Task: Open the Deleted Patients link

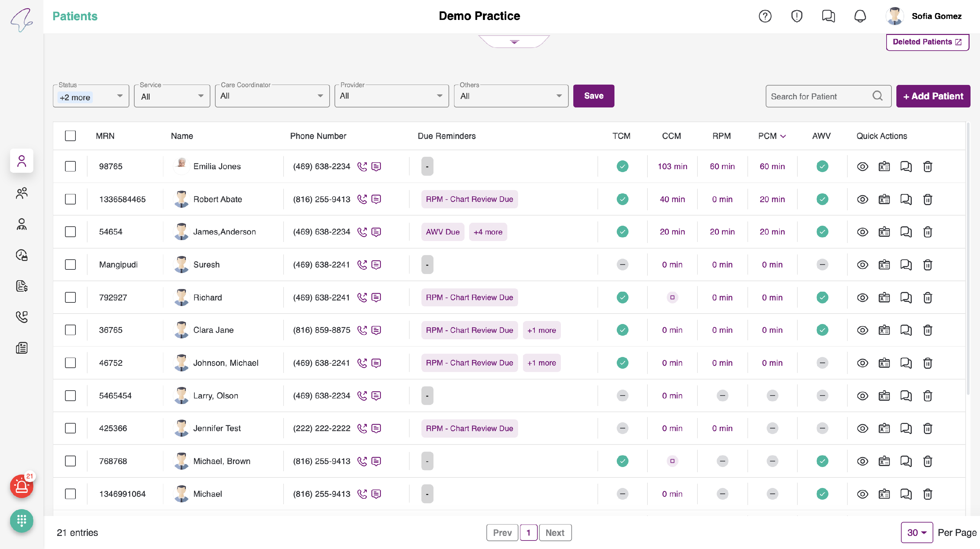Action: point(927,42)
